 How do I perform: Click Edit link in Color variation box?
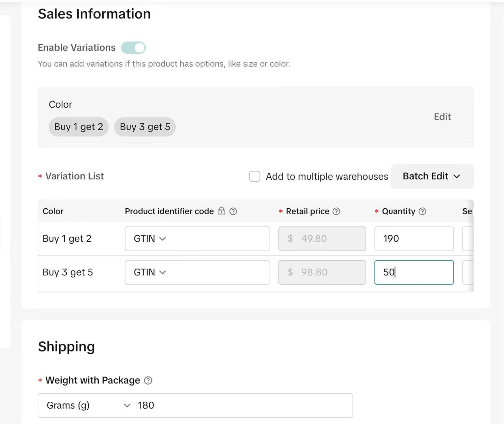[442, 117]
